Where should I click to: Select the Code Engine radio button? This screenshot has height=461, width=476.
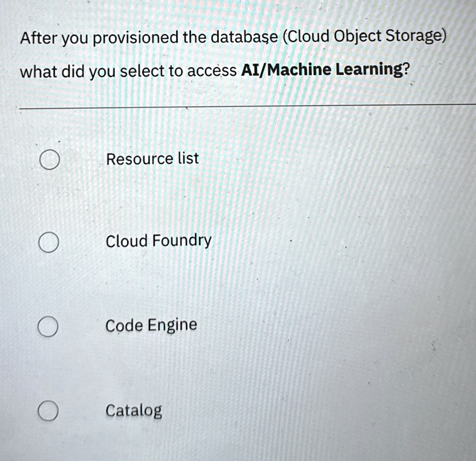48,326
